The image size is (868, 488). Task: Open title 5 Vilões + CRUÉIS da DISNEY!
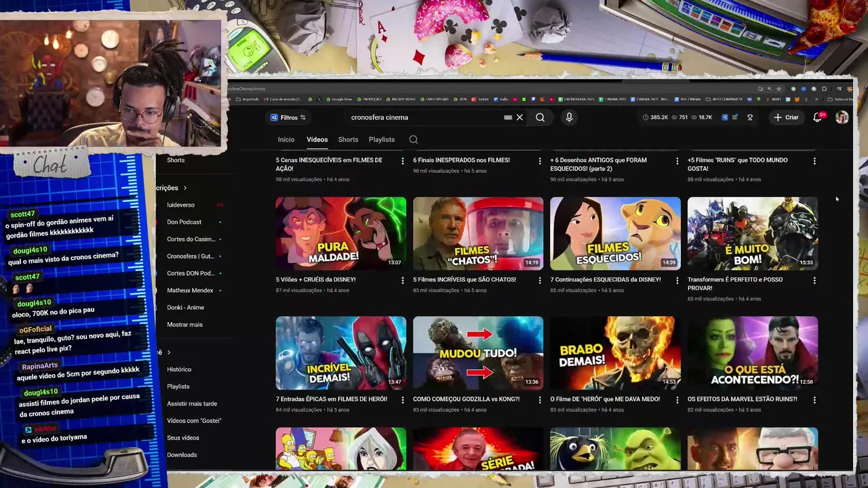315,279
